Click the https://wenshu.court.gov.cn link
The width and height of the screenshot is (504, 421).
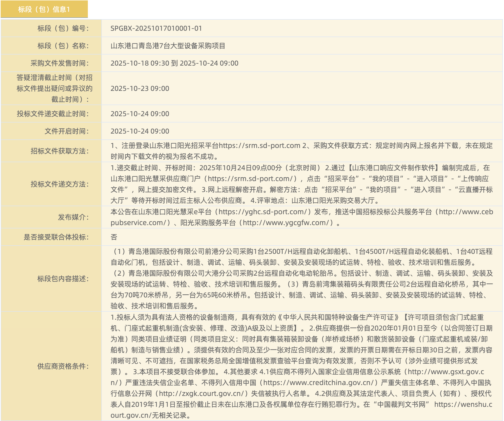tap(463, 404)
